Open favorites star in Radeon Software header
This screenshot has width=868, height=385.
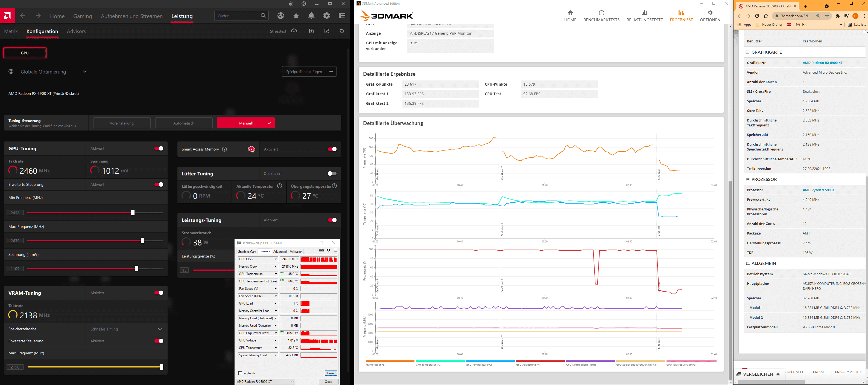296,16
